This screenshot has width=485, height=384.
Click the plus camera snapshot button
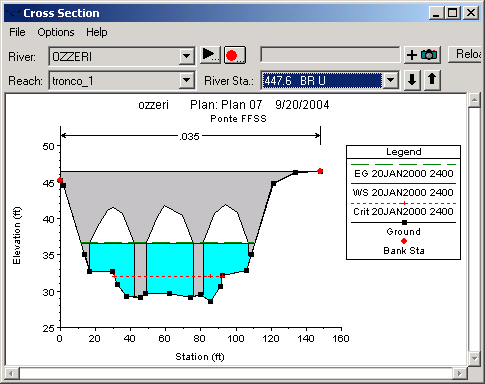tap(423, 55)
